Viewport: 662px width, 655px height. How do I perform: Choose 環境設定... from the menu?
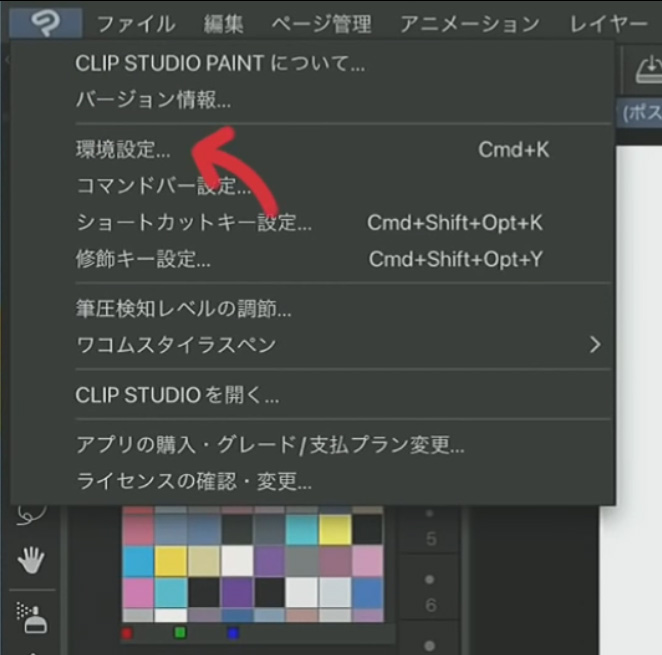123,150
